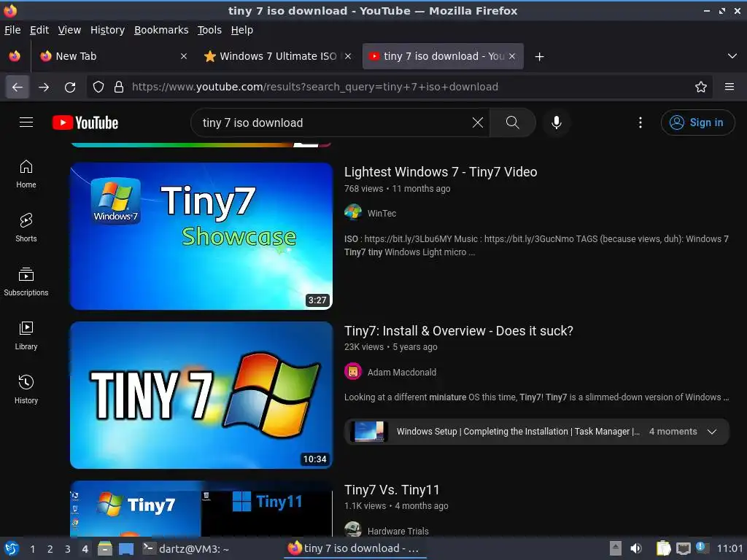Close the tiny 7 iso download tab

512,56
